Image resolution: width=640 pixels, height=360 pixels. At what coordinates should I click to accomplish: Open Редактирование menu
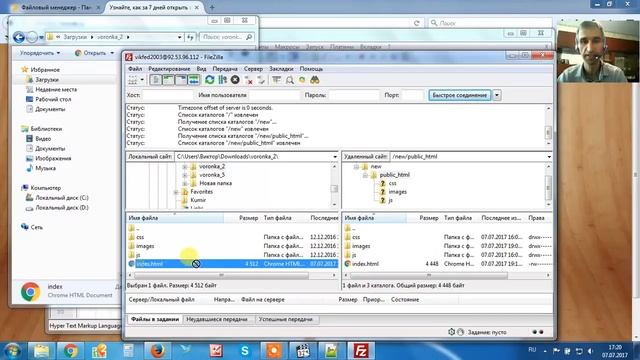tap(169, 69)
